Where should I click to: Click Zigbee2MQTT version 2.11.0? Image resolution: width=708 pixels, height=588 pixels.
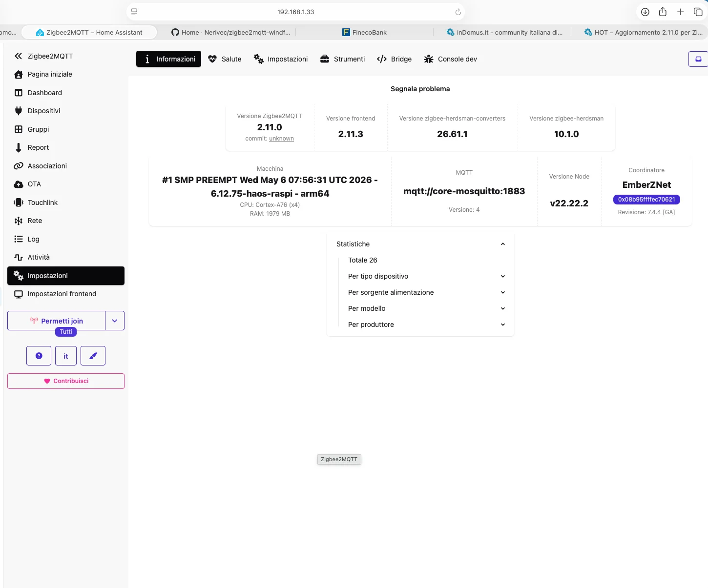coord(270,127)
